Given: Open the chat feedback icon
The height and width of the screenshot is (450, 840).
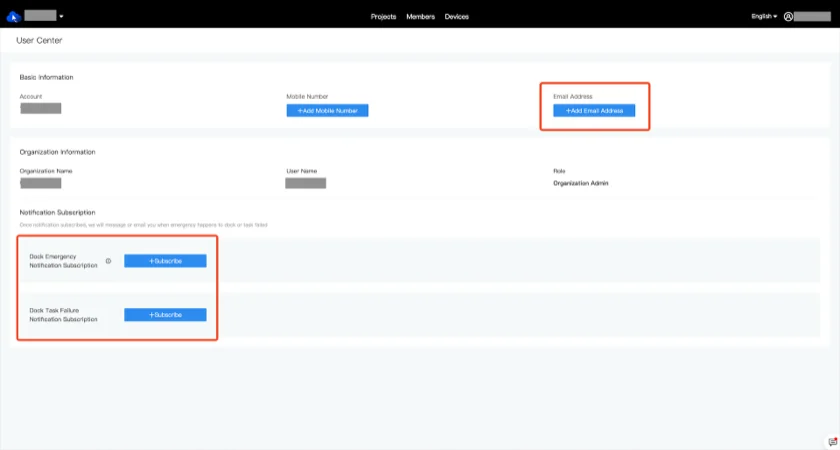Looking at the screenshot, I should pyautogui.click(x=832, y=442).
